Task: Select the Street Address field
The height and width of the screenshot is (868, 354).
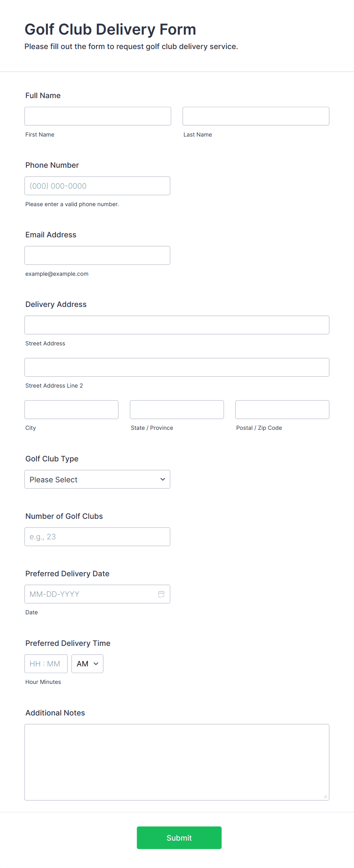Action: (177, 325)
